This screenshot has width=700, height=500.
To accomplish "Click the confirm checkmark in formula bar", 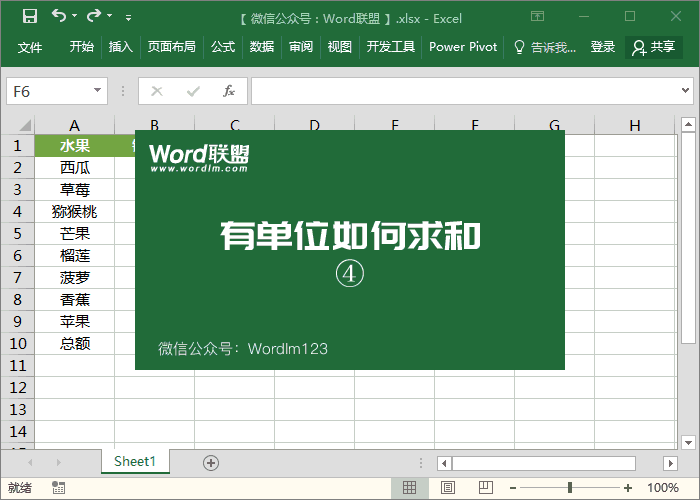I will (x=193, y=92).
